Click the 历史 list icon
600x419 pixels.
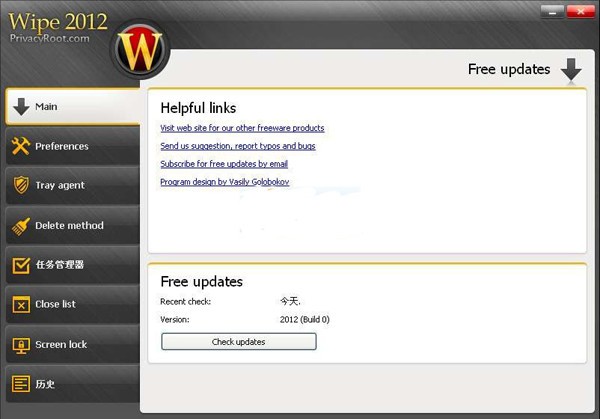(x=20, y=384)
